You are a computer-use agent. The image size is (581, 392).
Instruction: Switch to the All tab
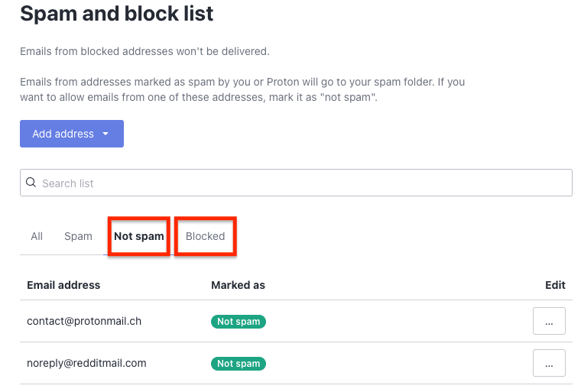coord(37,236)
